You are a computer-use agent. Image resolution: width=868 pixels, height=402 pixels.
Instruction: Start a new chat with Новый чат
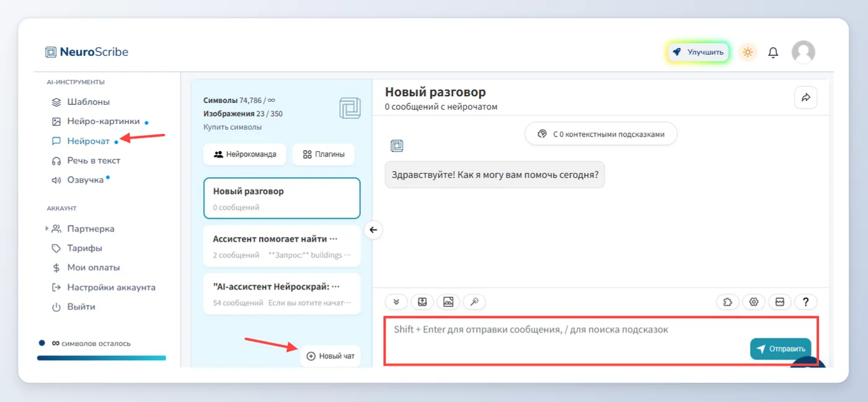330,356
